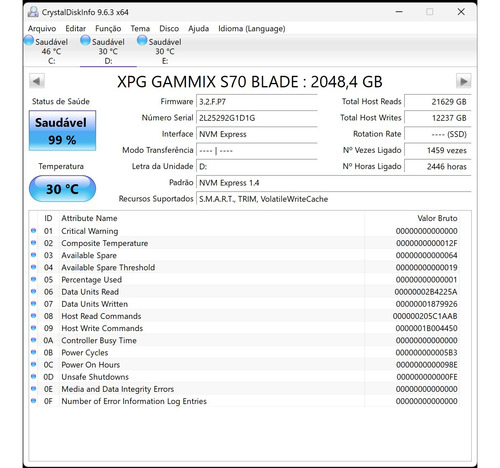The image size is (500, 468).
Task: Click status dot beside Power Cycles
Action: (x=33, y=352)
